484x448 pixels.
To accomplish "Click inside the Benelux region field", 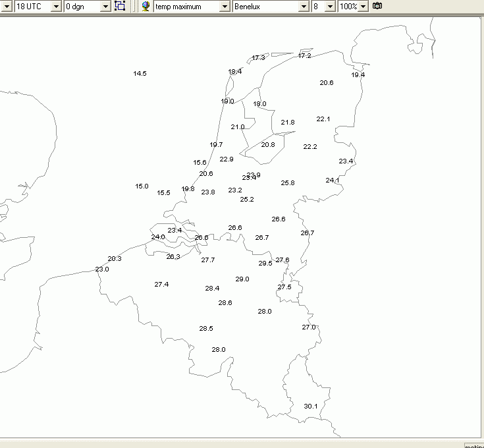I will (266, 6).
